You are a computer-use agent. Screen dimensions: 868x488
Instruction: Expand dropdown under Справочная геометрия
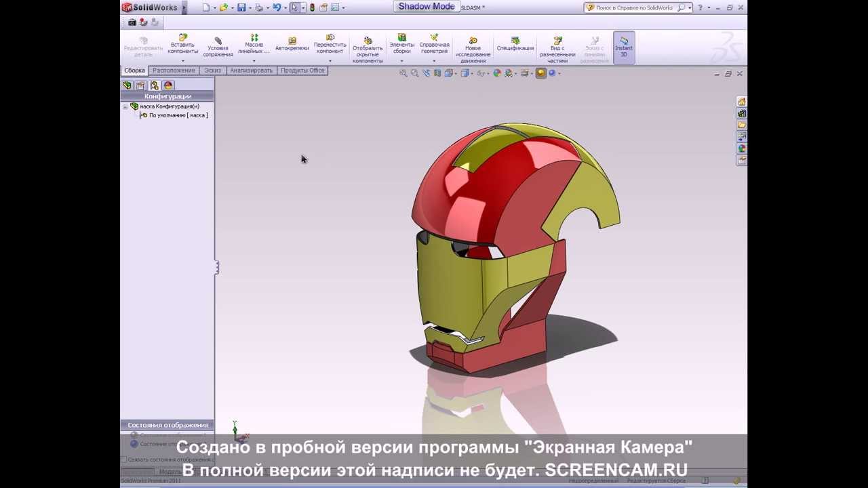coord(435,61)
